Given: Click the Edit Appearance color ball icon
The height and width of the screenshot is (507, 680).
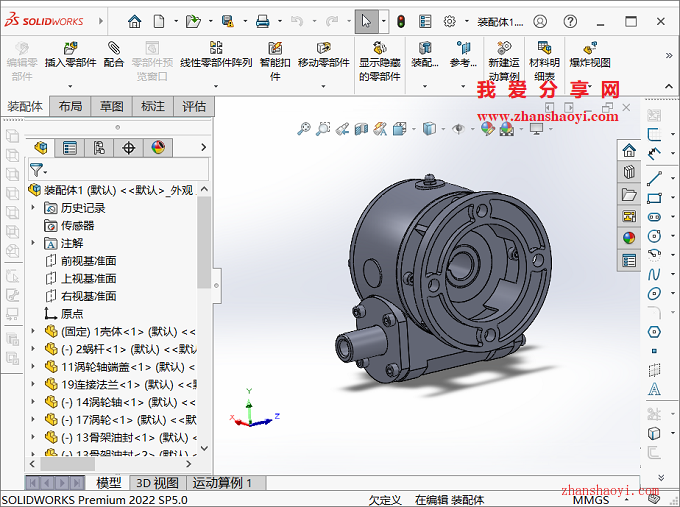Looking at the screenshot, I should tap(487, 129).
